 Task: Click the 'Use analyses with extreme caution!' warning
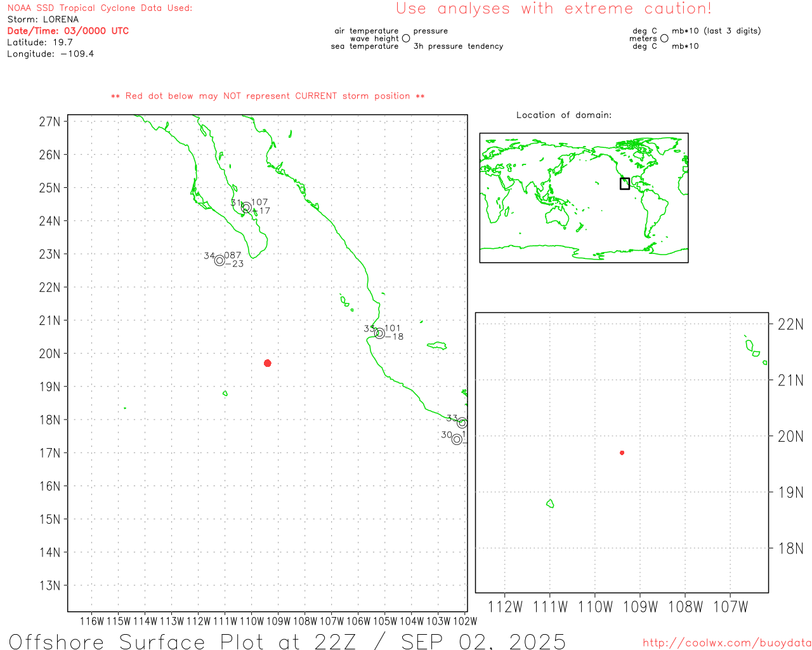click(554, 9)
